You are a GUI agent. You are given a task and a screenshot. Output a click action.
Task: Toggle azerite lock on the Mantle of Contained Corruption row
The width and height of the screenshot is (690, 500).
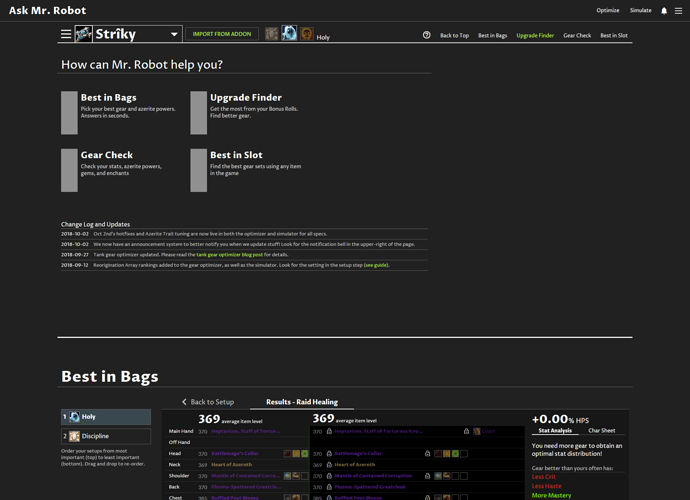coord(427,476)
